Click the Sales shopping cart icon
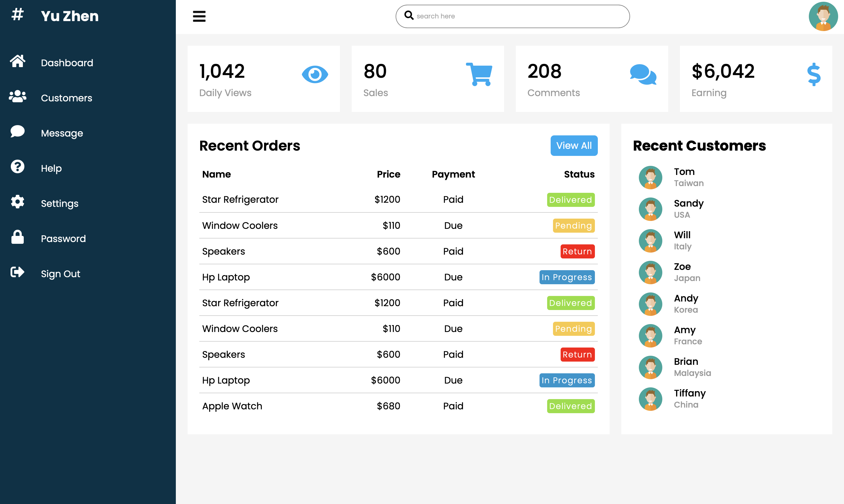Image resolution: width=844 pixels, height=504 pixels. click(479, 74)
